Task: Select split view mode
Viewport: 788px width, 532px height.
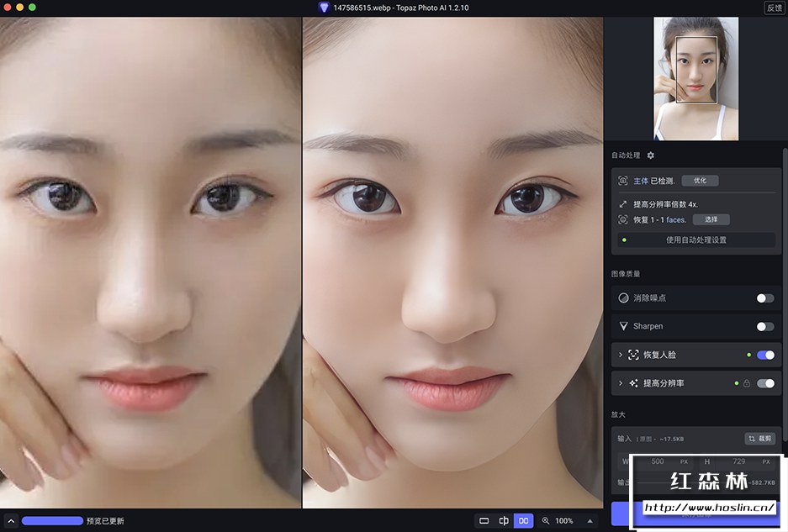Action: click(504, 520)
